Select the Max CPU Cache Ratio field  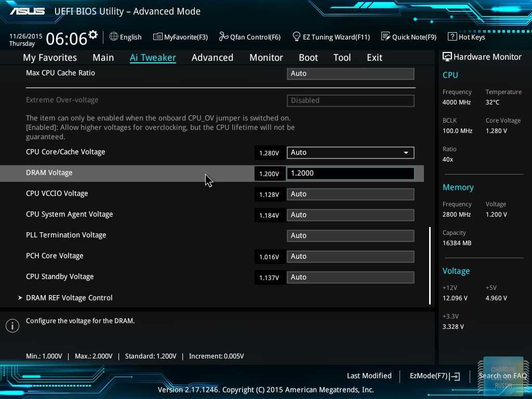(350, 73)
